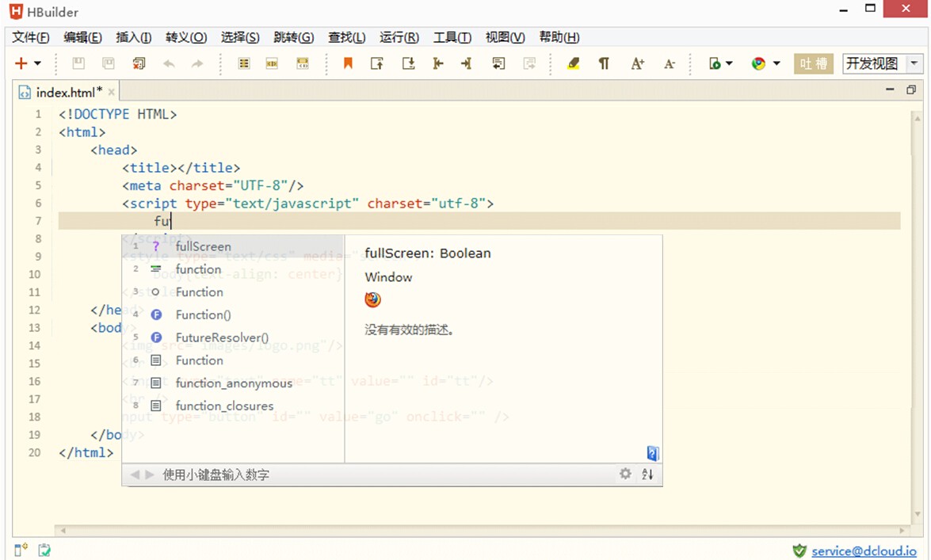Image resolution: width=931 pixels, height=560 pixels.
Task: Click the green shield status icon
Action: 799,550
